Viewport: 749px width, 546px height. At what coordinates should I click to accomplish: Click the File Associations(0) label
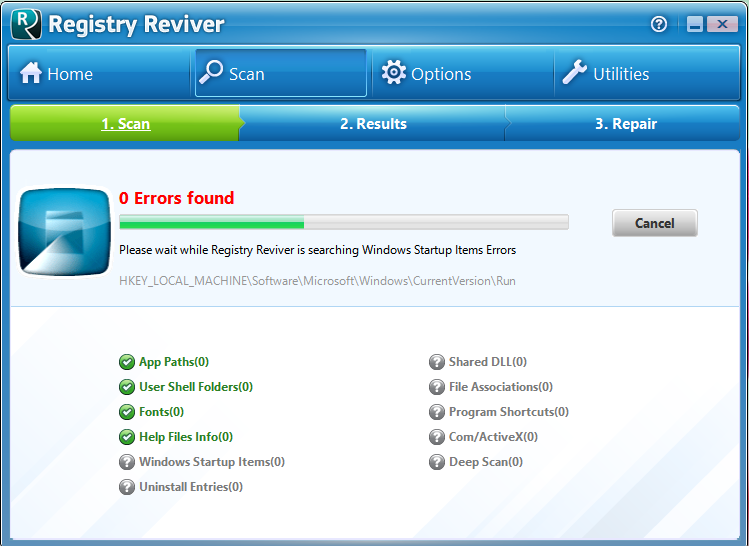501,387
